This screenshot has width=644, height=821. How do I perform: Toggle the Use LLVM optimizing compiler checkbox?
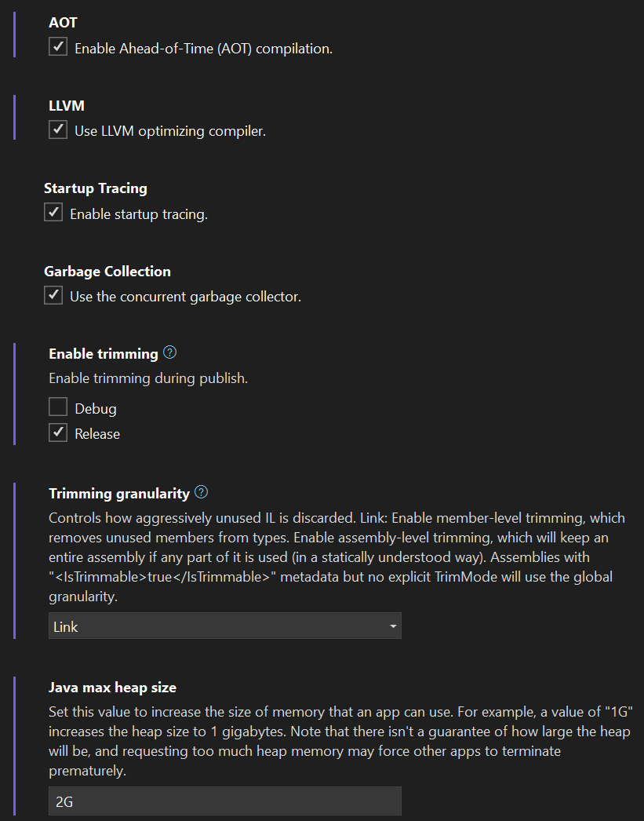[x=58, y=130]
